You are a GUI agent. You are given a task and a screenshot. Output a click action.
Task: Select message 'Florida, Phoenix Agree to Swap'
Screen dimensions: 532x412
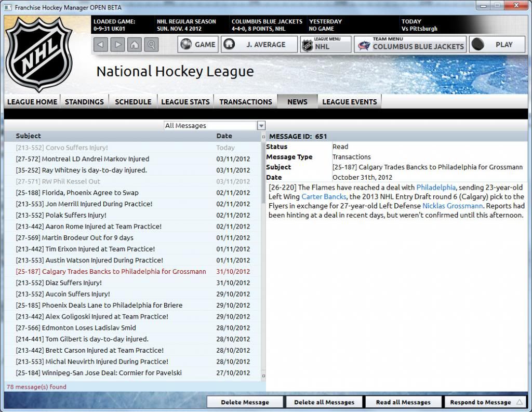click(x=132, y=192)
